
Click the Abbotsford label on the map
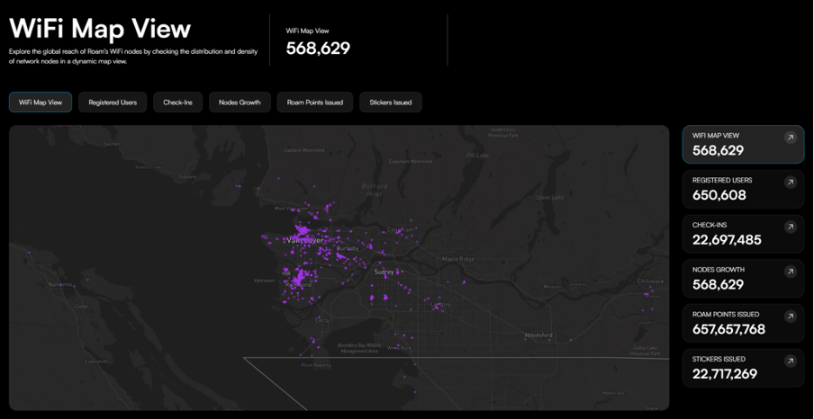[539, 335]
